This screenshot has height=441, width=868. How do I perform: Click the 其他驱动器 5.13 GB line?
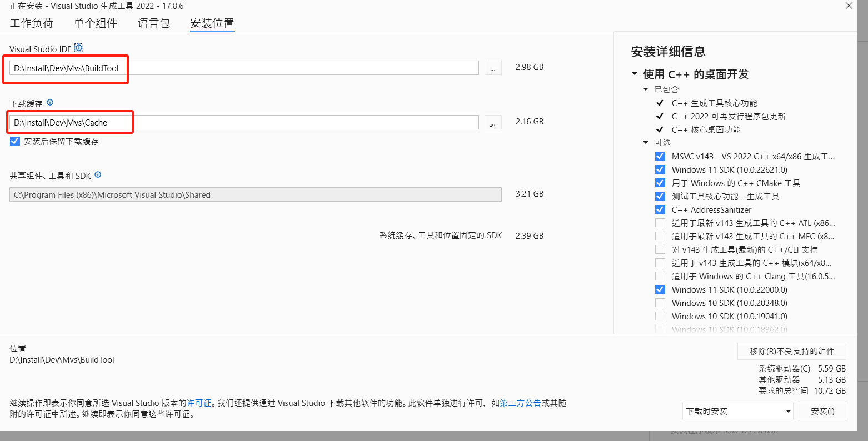pos(802,380)
